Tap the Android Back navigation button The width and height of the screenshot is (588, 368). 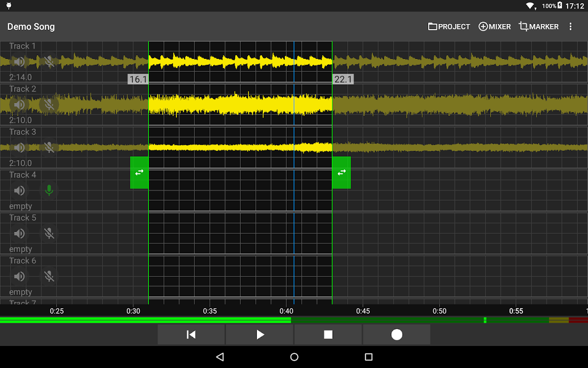coord(220,357)
